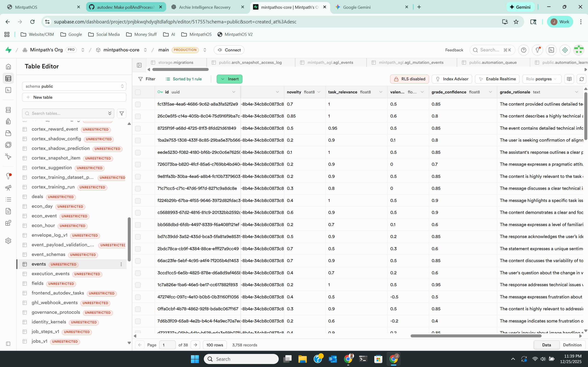Open the SQL Editor from the sidebar
Viewport: 588px width, 367px height.
(x=8, y=90)
